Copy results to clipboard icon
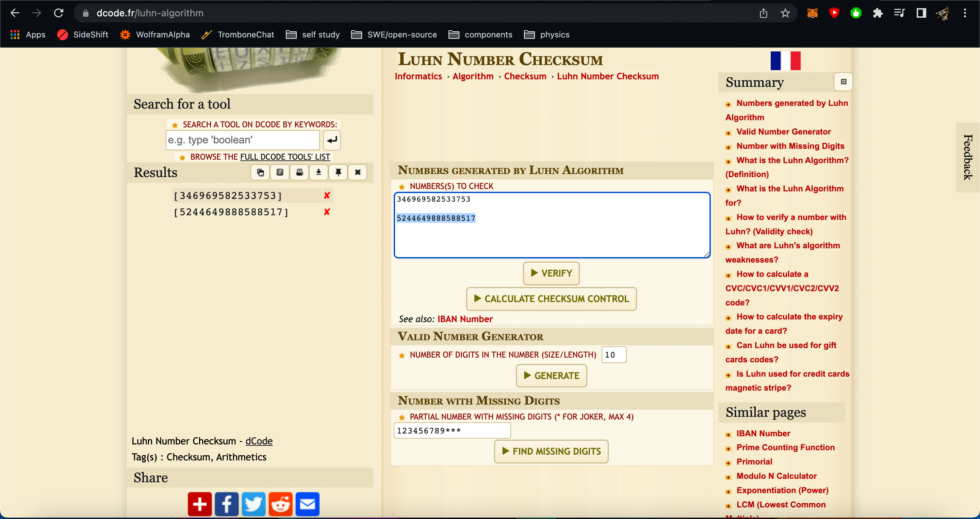 coord(260,173)
